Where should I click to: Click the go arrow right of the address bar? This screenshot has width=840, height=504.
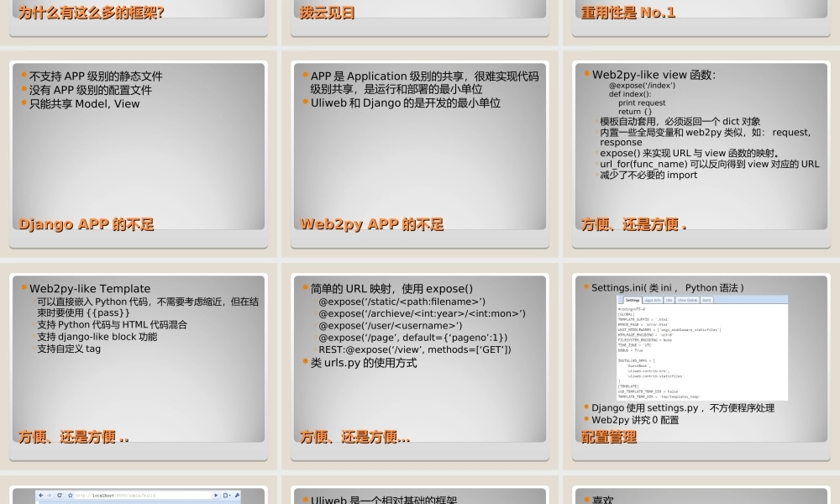coord(216,495)
